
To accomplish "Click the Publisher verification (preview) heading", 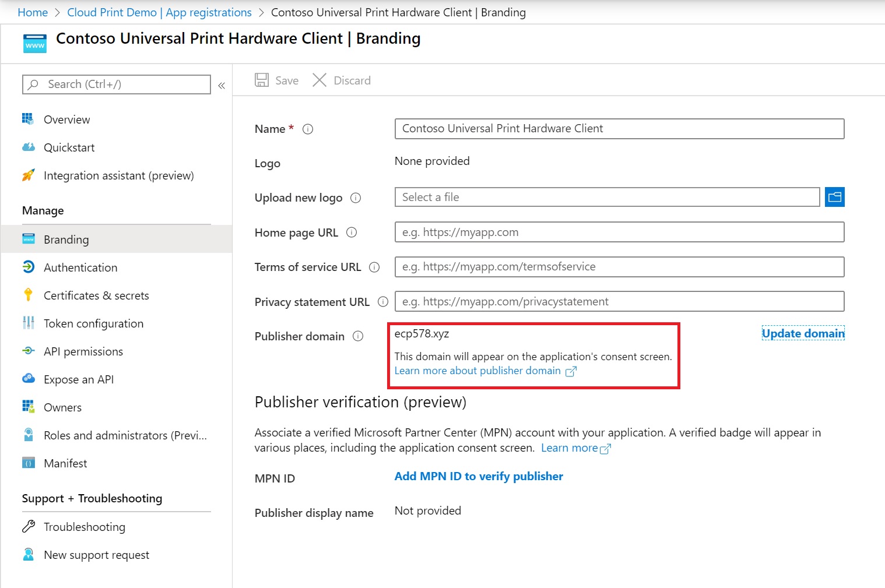I will click(x=360, y=402).
